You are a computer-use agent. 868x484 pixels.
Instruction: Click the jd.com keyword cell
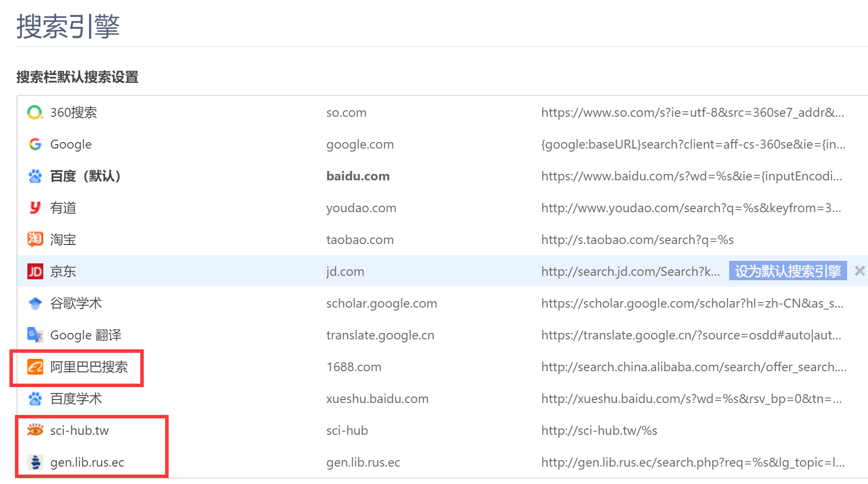(345, 272)
